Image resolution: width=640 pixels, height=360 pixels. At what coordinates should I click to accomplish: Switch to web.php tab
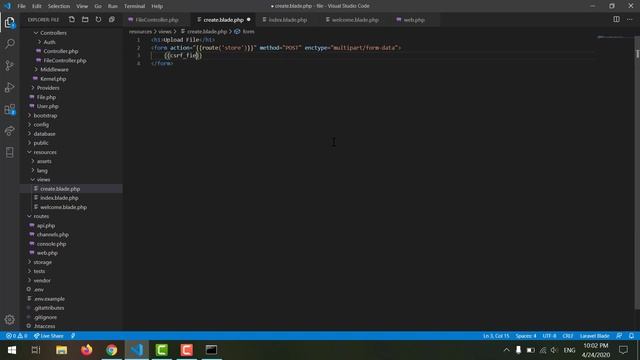(x=414, y=20)
